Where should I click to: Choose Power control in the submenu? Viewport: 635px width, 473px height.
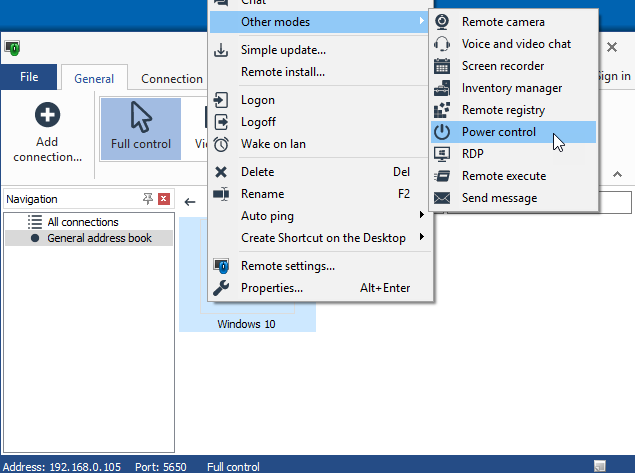coord(498,132)
